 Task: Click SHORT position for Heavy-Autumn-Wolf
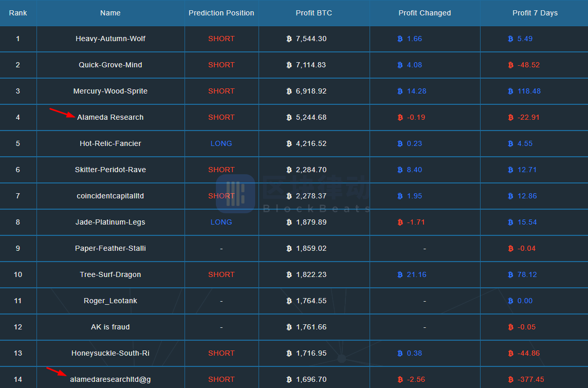[x=221, y=39]
